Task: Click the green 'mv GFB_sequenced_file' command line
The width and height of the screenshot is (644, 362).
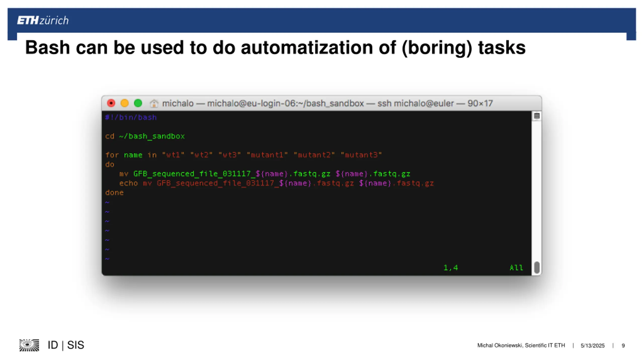Action: pos(265,174)
